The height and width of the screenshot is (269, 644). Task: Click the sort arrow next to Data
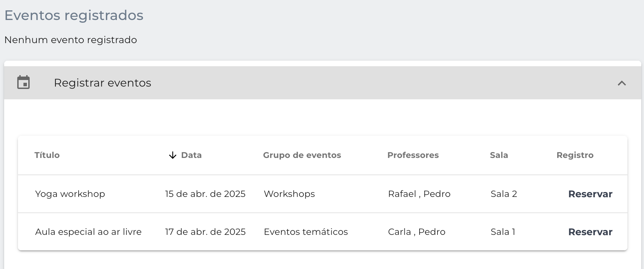coord(172,155)
